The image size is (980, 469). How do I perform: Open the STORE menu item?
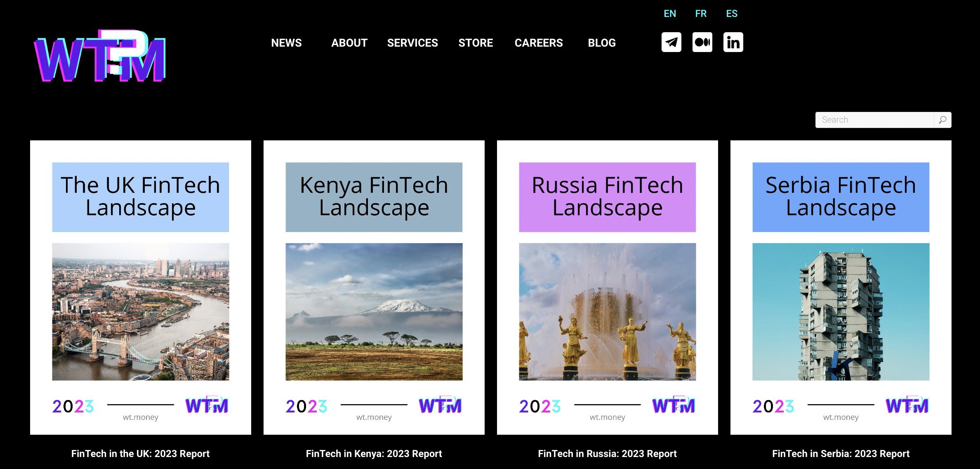click(x=476, y=43)
